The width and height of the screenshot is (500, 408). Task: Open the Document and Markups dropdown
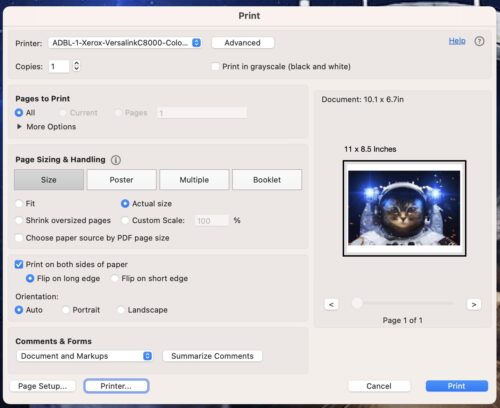click(x=85, y=356)
